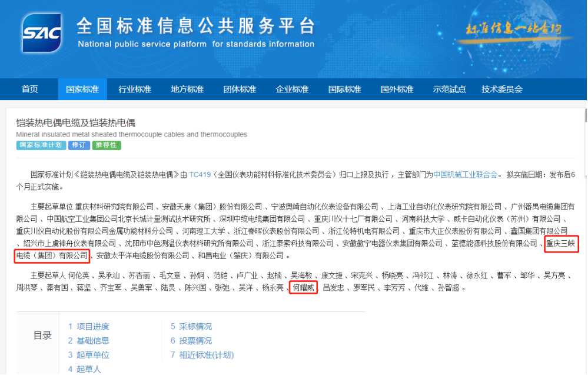
Task: Jump to 6 投票情况 section
Action: pyautogui.click(x=191, y=341)
